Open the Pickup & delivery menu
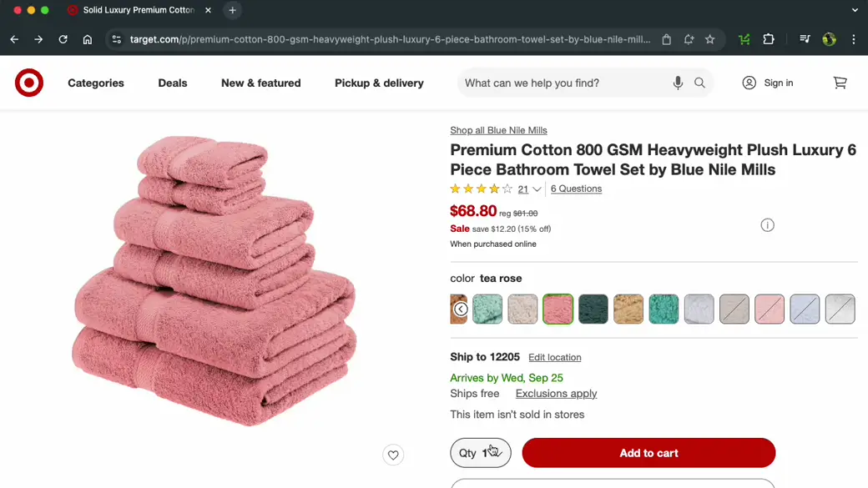 (x=379, y=83)
